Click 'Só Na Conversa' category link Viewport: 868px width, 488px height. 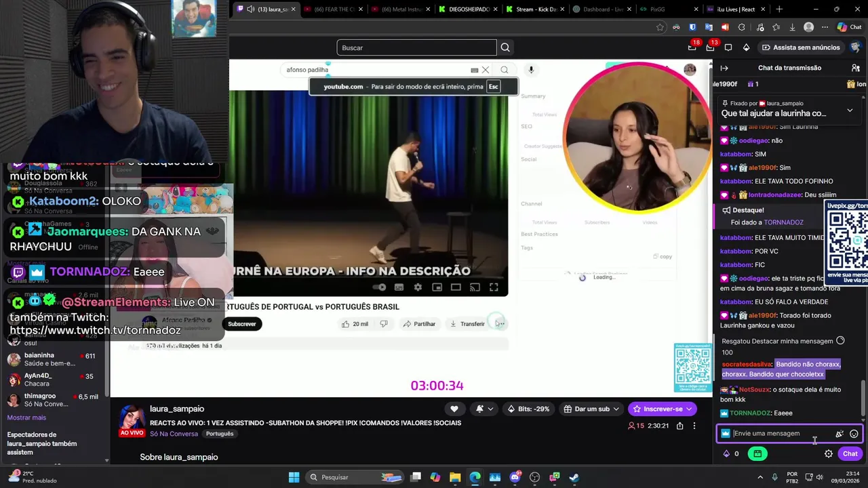(x=174, y=434)
